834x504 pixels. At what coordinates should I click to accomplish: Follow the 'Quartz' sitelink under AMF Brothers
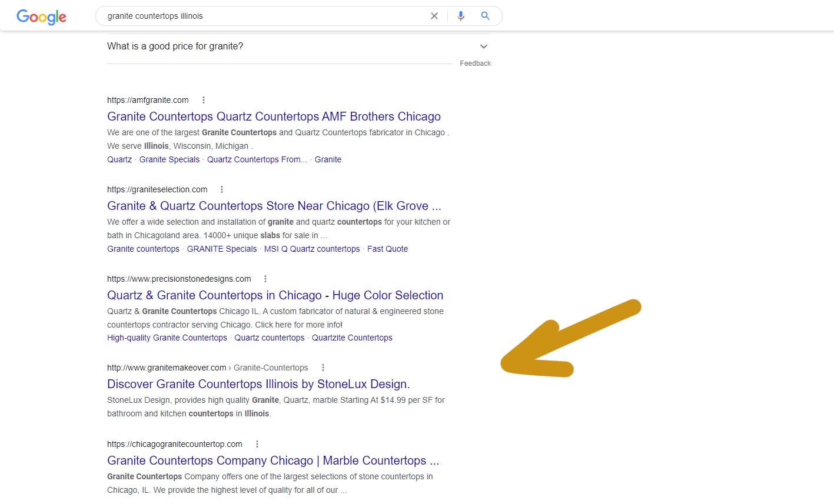click(x=119, y=159)
